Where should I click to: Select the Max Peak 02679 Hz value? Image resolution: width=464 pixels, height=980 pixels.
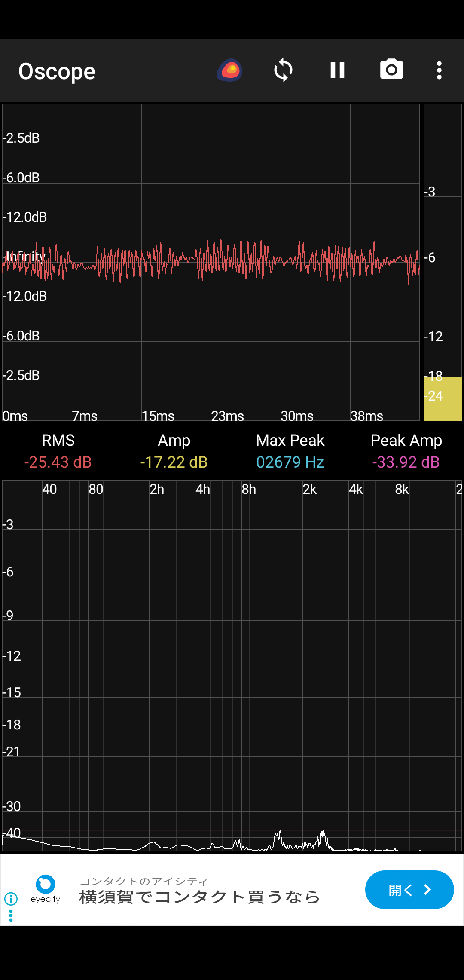click(290, 462)
